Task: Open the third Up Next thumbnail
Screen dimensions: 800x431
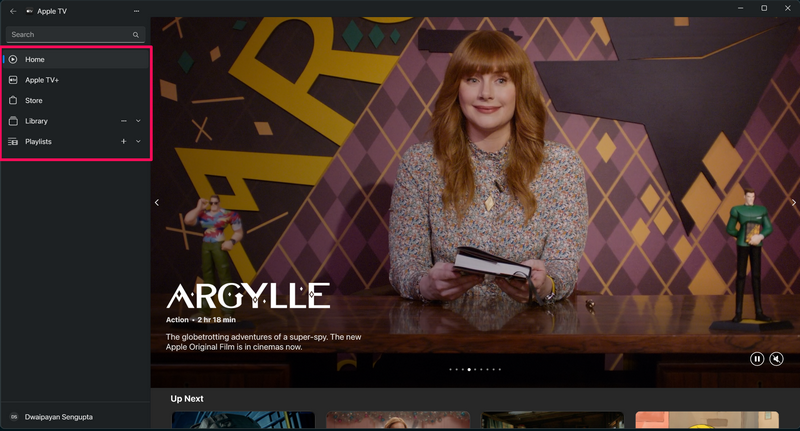Action: (x=553, y=420)
